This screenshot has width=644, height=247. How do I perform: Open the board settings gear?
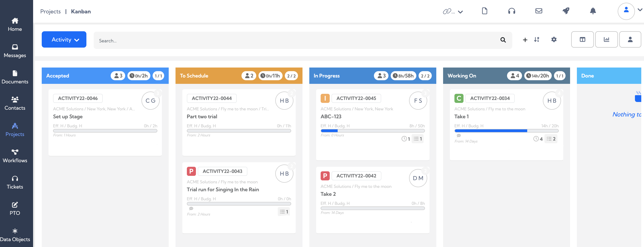[554, 39]
